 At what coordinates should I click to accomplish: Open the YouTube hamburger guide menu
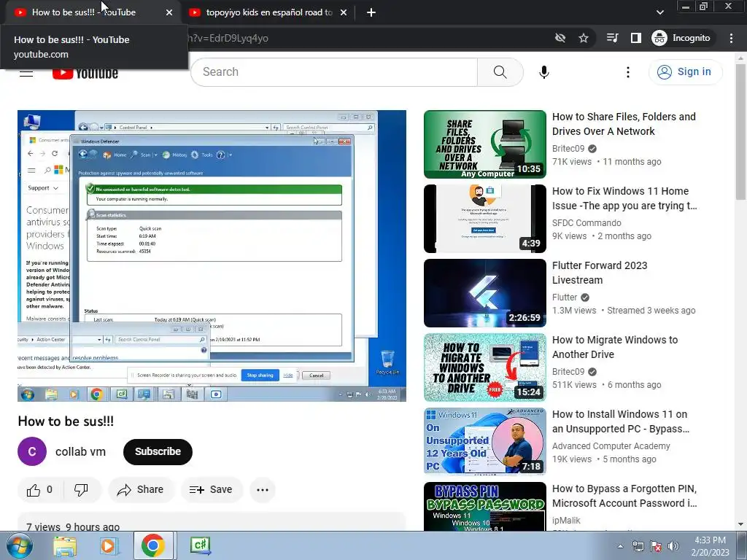26,74
